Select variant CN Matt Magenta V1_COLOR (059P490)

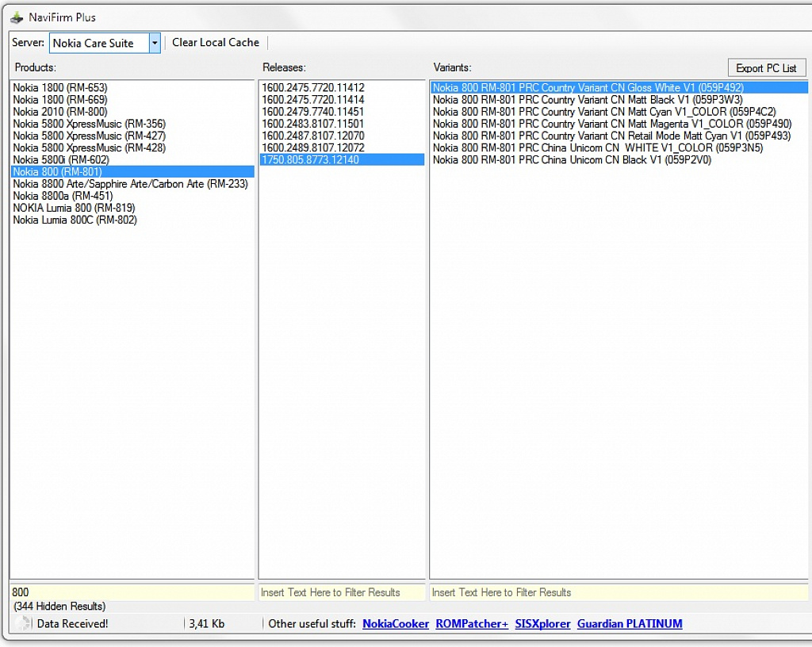(x=619, y=124)
